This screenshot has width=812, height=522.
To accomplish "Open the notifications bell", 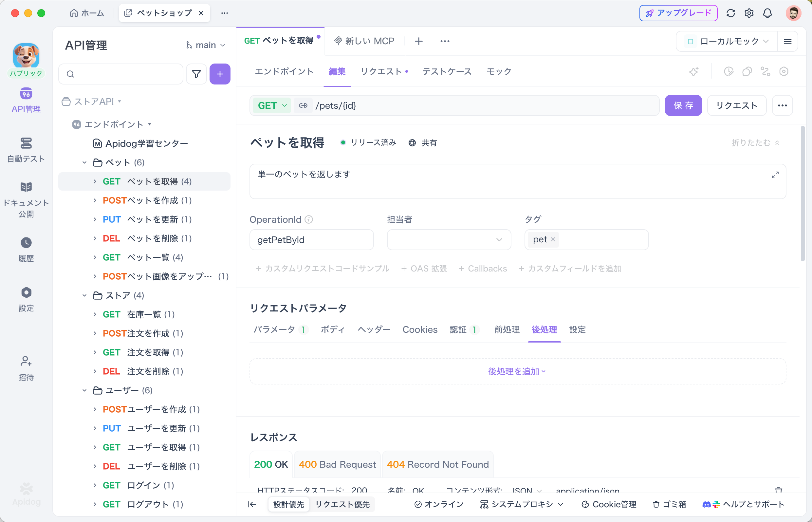I will (767, 13).
